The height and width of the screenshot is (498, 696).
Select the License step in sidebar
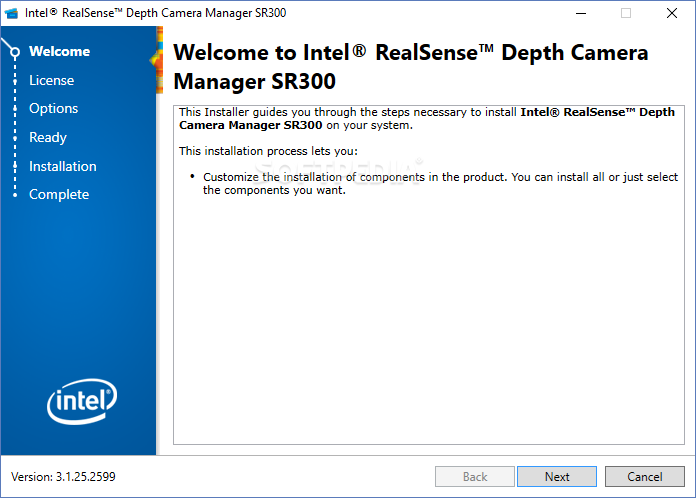click(x=51, y=80)
